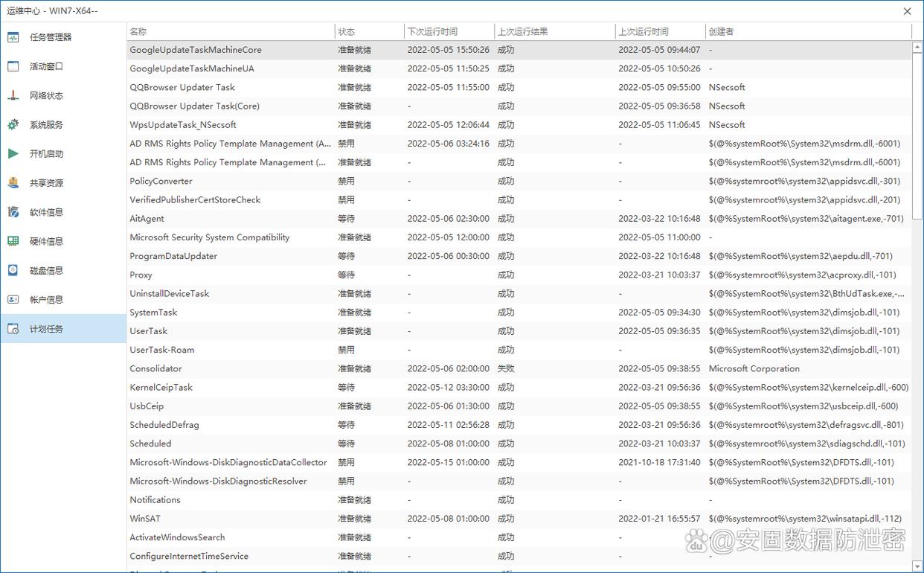Viewport: 924px width, 573px height.
Task: Sort by the 下次运行时间 column header
Action: [449, 31]
